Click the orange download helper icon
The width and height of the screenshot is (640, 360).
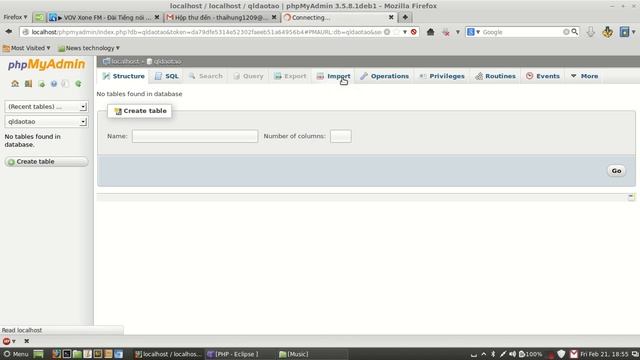[x=608, y=32]
